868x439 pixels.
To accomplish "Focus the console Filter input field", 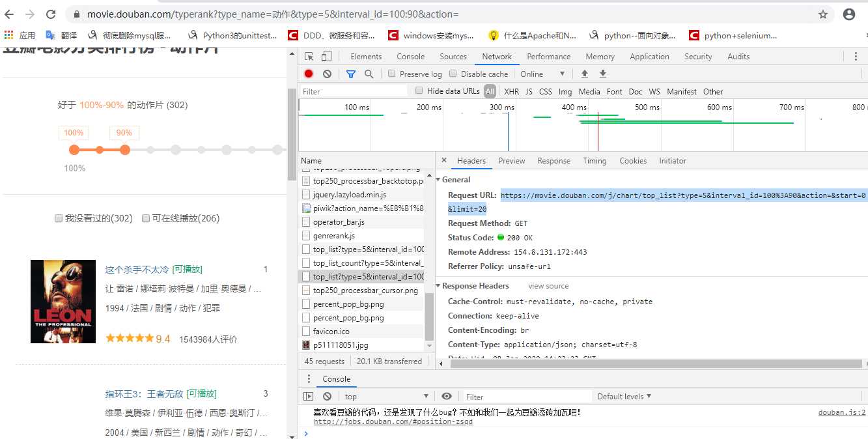I will 526,396.
